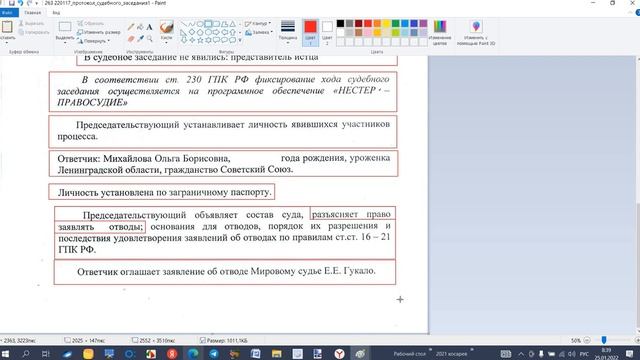Pick the orange color swatch

point(377,23)
